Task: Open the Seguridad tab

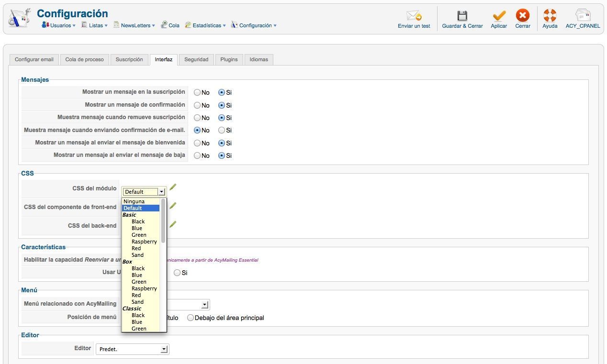Action: (196, 59)
